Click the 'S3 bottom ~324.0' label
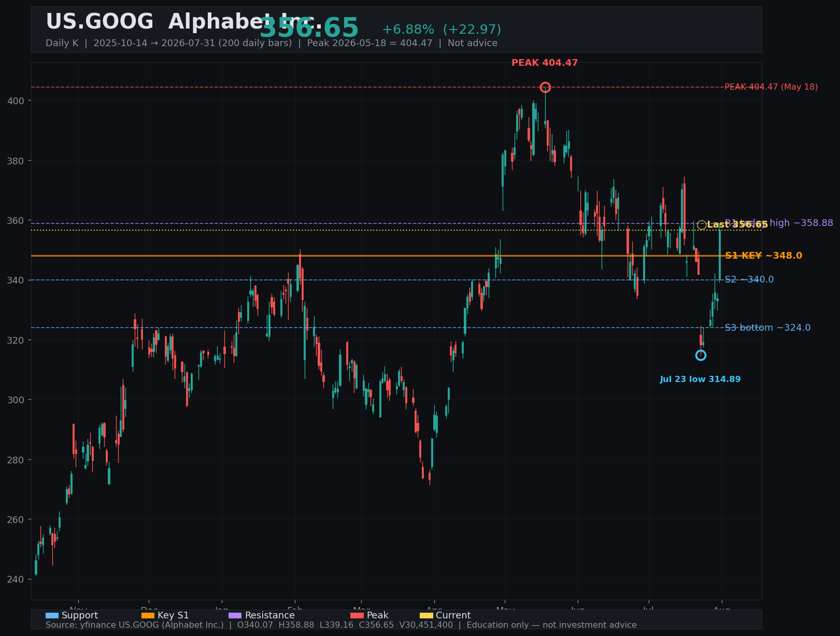This screenshot has width=840, height=636. tap(767, 328)
